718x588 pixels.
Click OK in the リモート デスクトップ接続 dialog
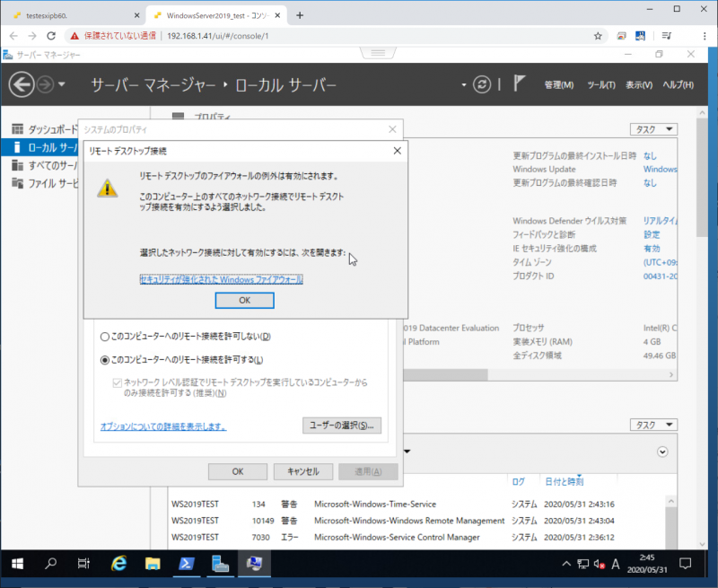(x=244, y=301)
